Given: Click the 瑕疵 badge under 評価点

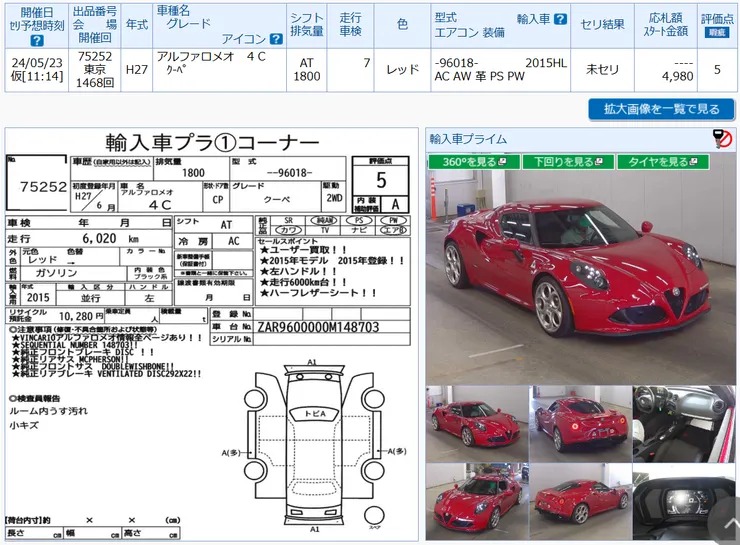Looking at the screenshot, I should [716, 32].
